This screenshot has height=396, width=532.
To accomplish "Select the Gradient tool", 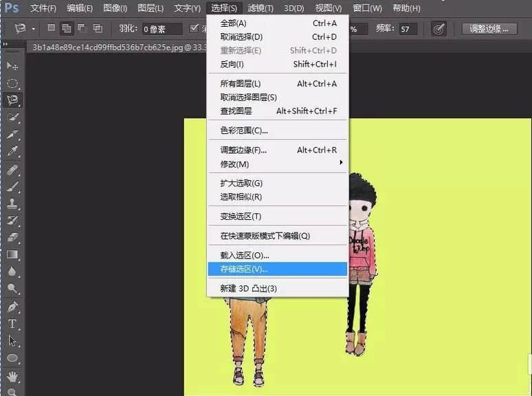I will pos(12,254).
